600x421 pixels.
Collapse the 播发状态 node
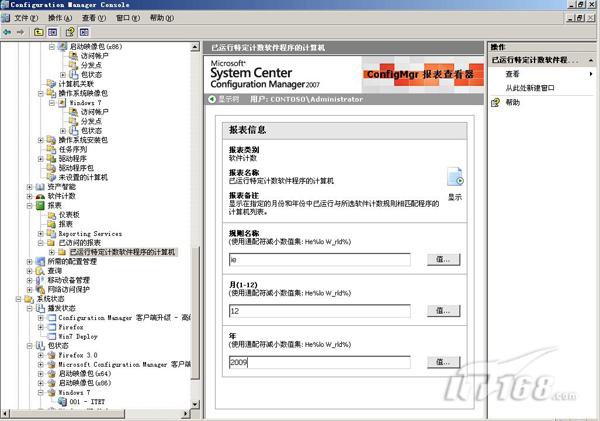[29, 308]
